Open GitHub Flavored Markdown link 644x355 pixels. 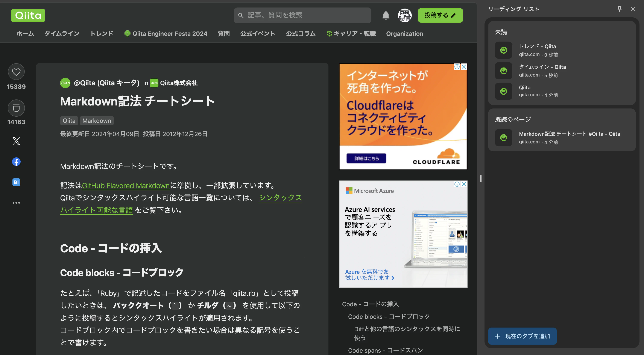tap(126, 185)
